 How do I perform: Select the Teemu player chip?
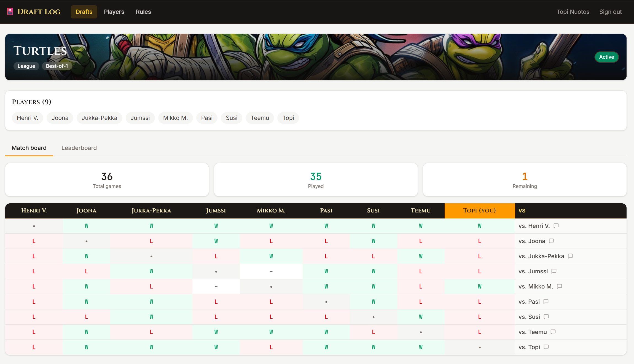coord(260,118)
